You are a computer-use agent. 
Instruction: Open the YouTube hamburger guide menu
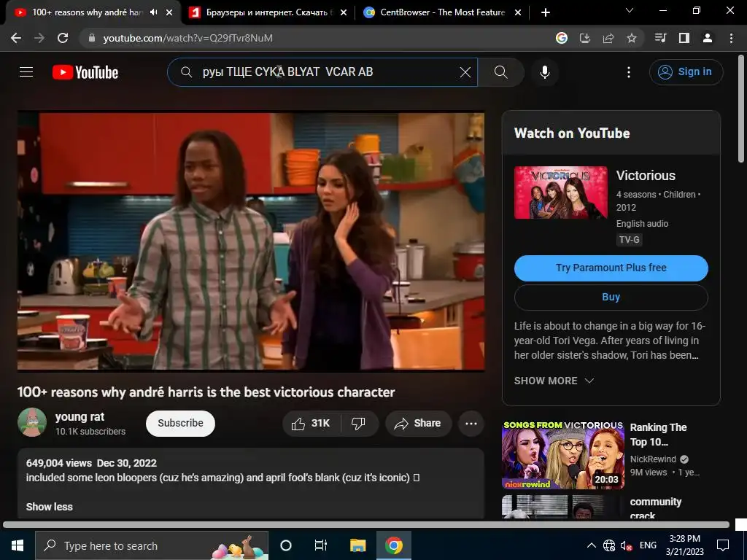26,72
